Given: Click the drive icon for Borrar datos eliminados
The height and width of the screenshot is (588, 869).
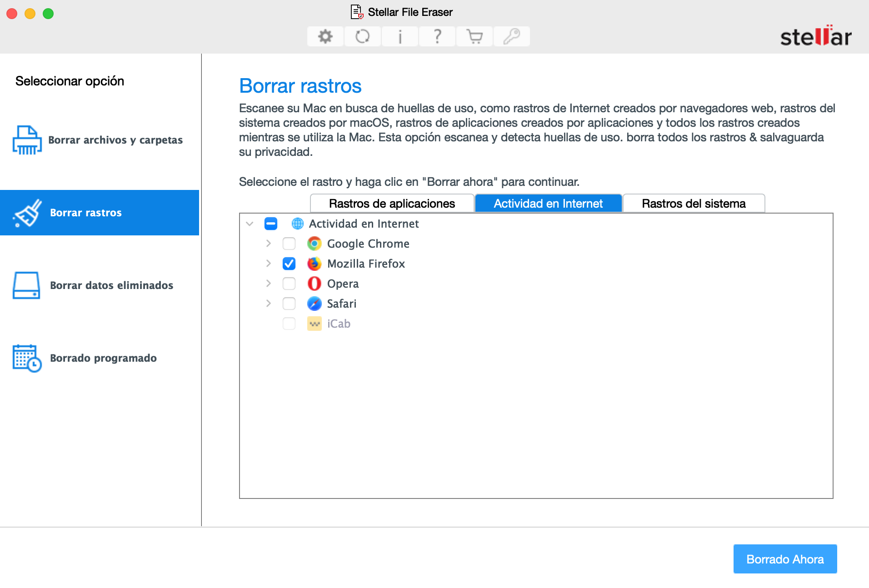Looking at the screenshot, I should tap(26, 285).
